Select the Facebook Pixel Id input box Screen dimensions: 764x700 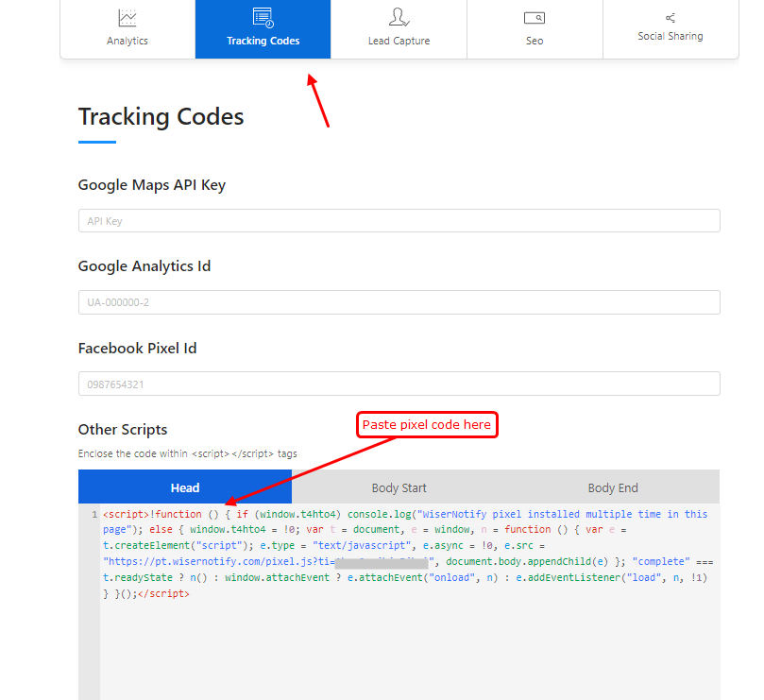[x=399, y=384]
